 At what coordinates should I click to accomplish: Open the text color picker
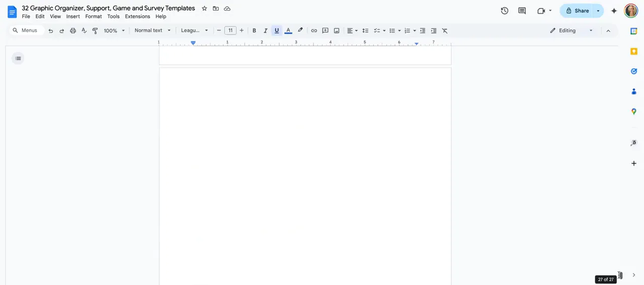[x=288, y=31]
